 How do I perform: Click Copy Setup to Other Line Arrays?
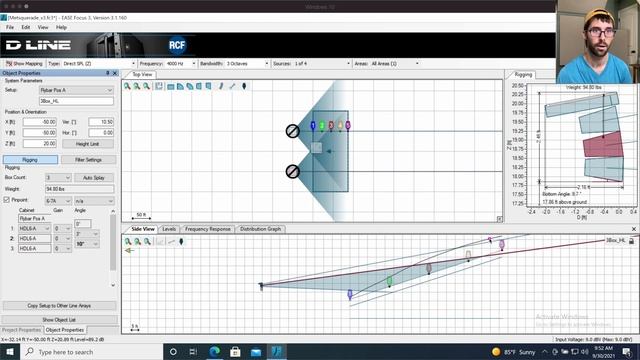(59, 306)
